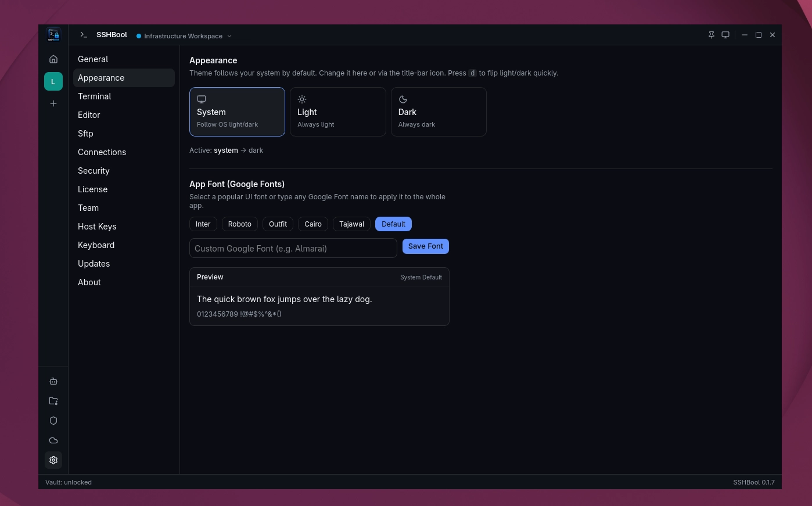Click the System Default preview label
The width and height of the screenshot is (812, 506).
tap(421, 277)
